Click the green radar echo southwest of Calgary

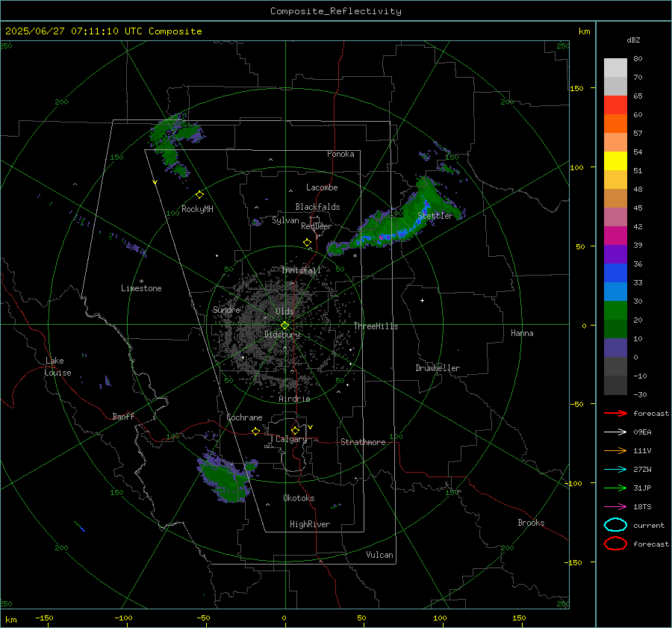227,476
